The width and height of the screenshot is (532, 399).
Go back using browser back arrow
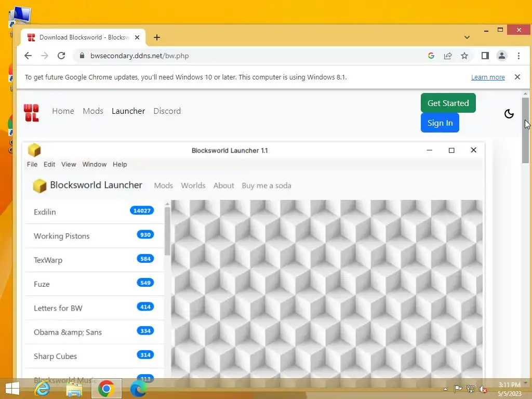[28, 56]
